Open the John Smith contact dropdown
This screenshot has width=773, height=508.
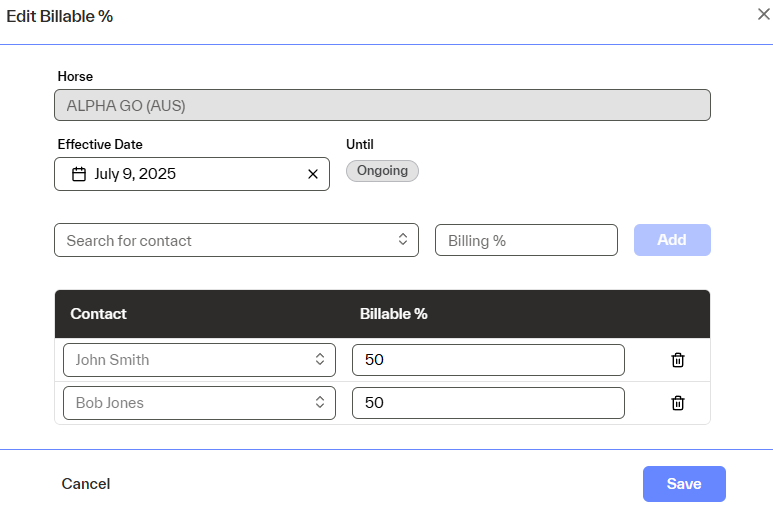(x=319, y=360)
